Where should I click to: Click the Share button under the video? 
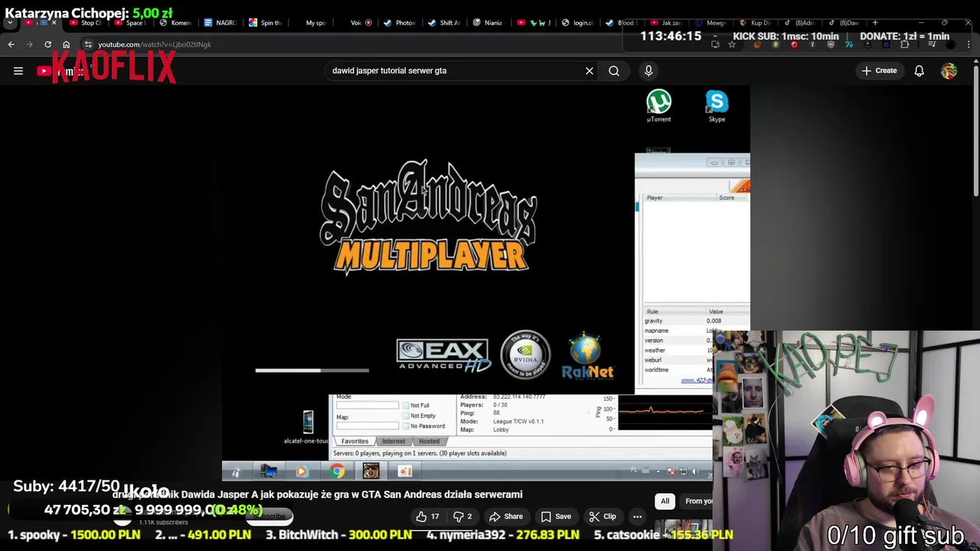(x=506, y=517)
